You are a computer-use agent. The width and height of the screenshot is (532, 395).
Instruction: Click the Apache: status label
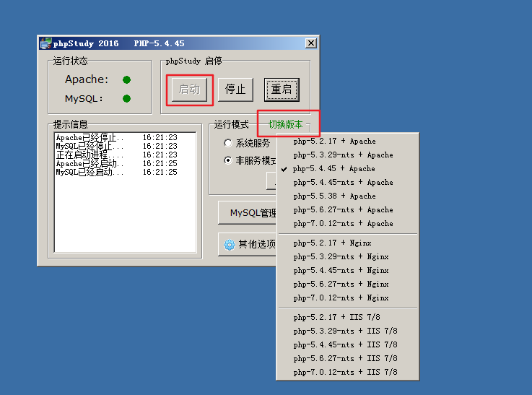[87, 79]
